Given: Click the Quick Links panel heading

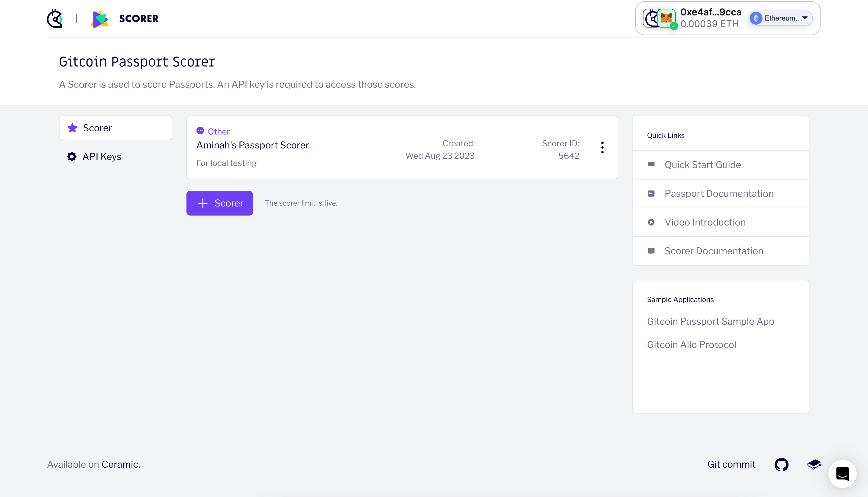Looking at the screenshot, I should click(x=665, y=135).
